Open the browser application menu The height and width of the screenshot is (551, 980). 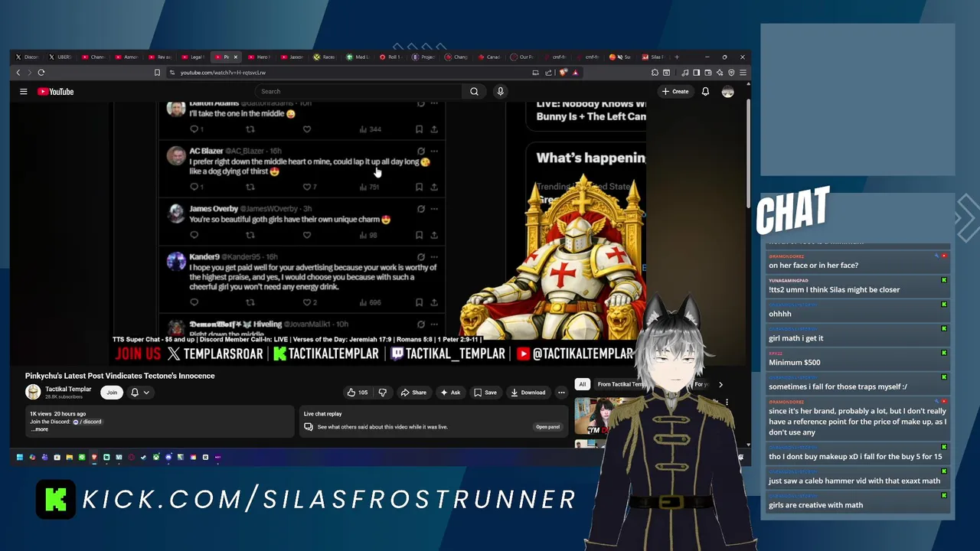[x=743, y=73]
